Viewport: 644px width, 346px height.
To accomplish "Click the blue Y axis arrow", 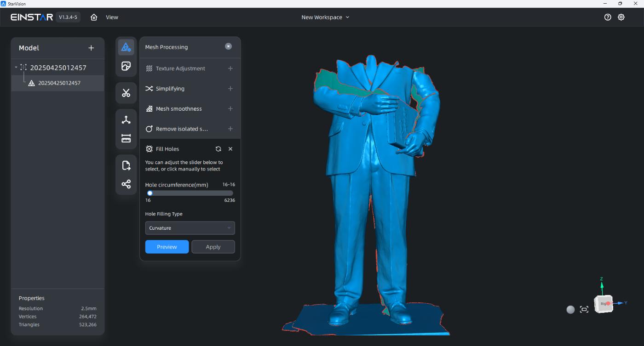I will coord(621,303).
